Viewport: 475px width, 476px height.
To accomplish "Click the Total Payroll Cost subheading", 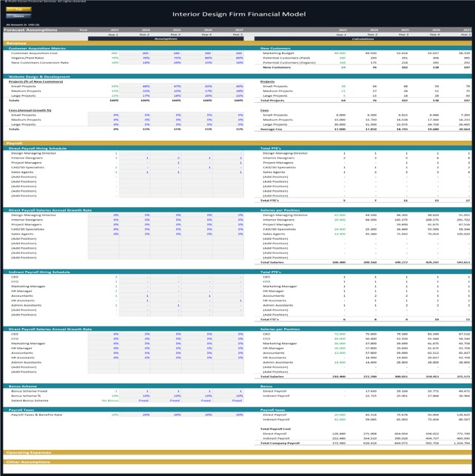I will [275, 429].
